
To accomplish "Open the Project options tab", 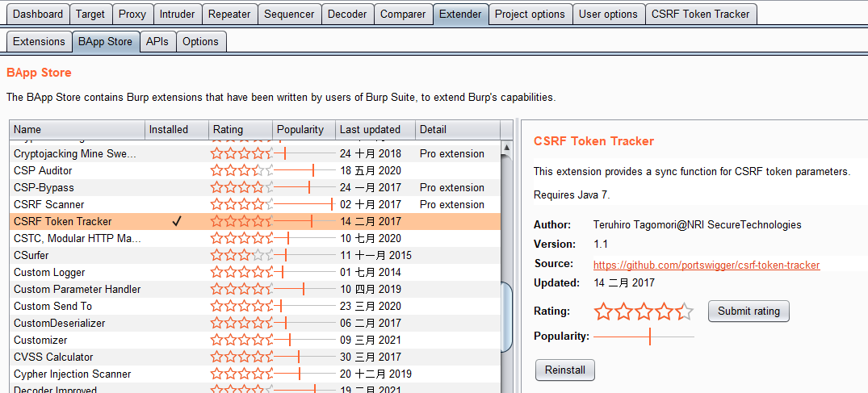I will (x=530, y=14).
